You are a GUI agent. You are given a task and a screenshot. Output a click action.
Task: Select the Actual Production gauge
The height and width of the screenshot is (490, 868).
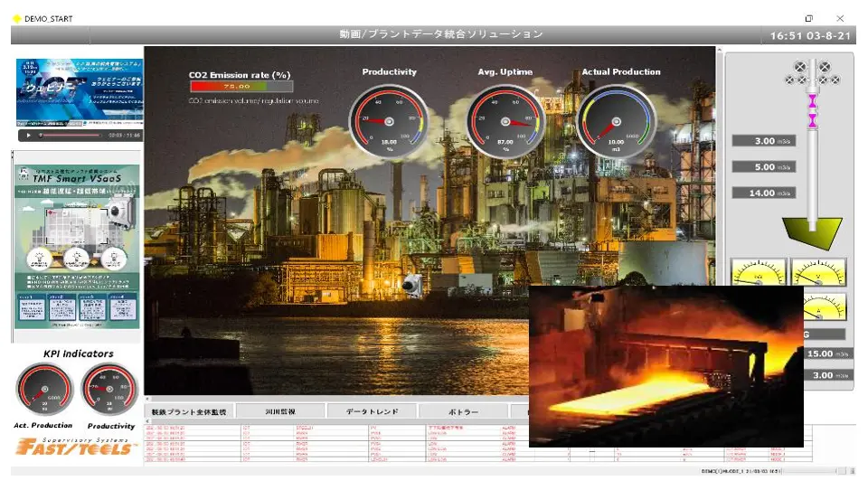[x=616, y=122]
